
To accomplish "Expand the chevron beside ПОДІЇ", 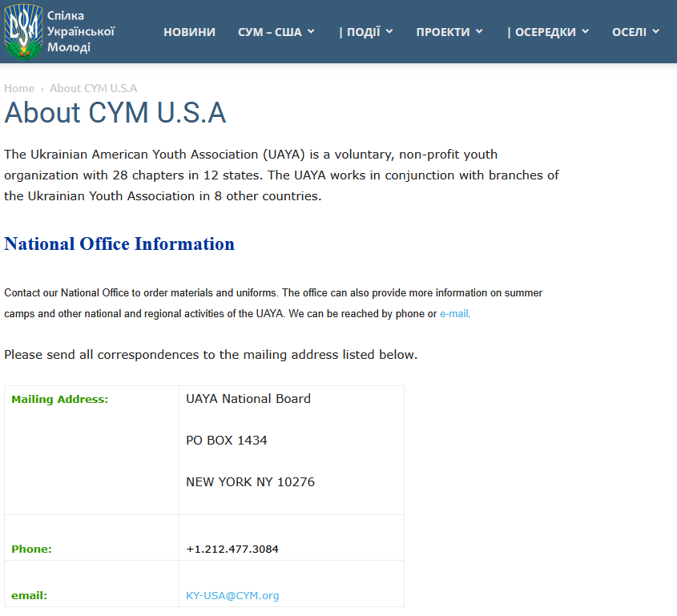I will tap(389, 32).
